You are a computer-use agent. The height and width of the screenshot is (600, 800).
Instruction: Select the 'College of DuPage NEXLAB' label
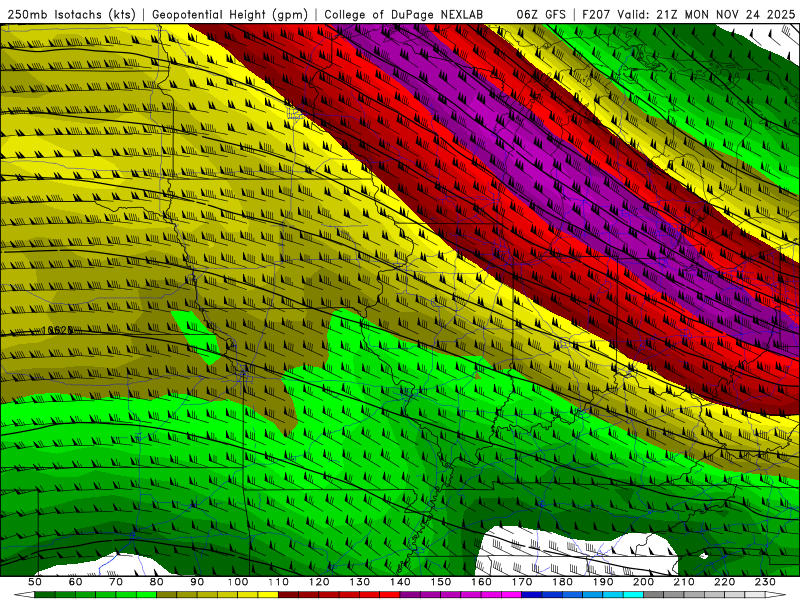point(403,14)
